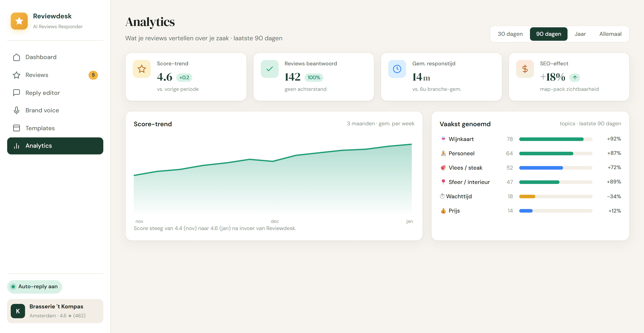Click the Reviews beantwoord card
644x333 pixels.
(x=314, y=77)
